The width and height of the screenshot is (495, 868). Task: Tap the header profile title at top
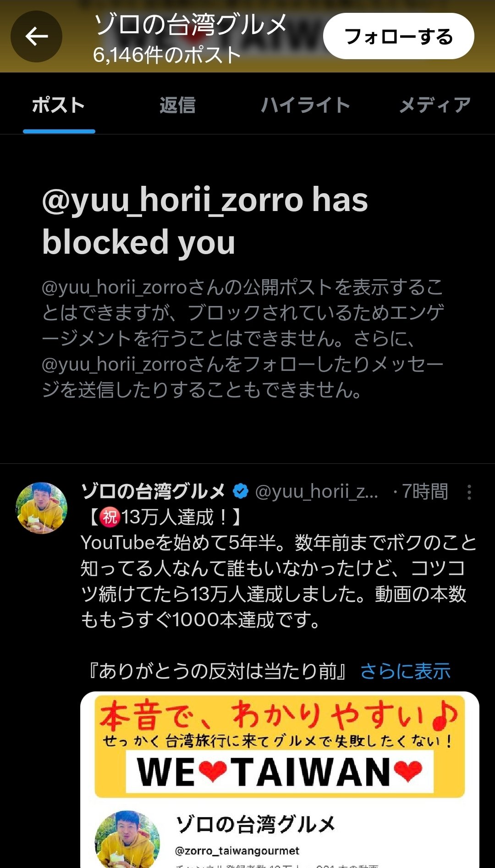[x=190, y=25]
